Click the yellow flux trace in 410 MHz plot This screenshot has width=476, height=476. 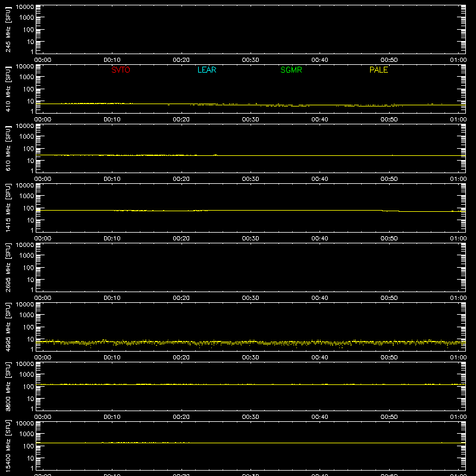[250, 105]
